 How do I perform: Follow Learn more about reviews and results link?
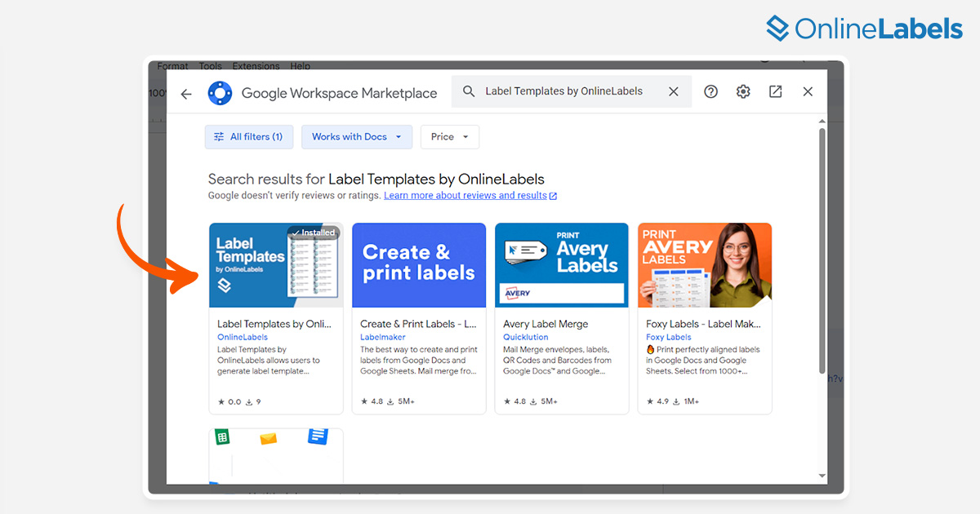click(470, 196)
